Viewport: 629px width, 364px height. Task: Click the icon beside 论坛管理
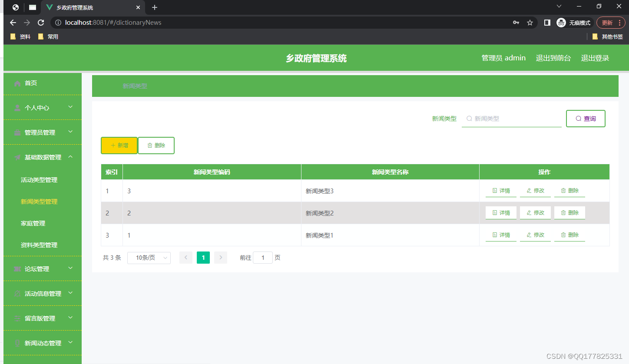click(17, 269)
